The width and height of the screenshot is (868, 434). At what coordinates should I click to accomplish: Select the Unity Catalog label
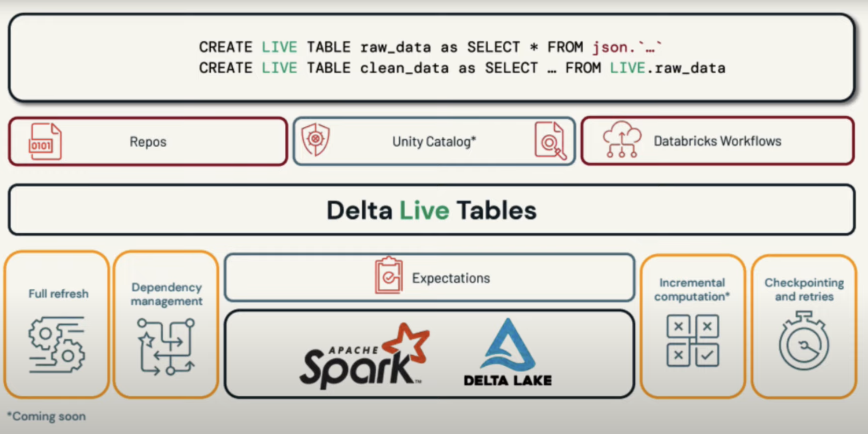(434, 142)
